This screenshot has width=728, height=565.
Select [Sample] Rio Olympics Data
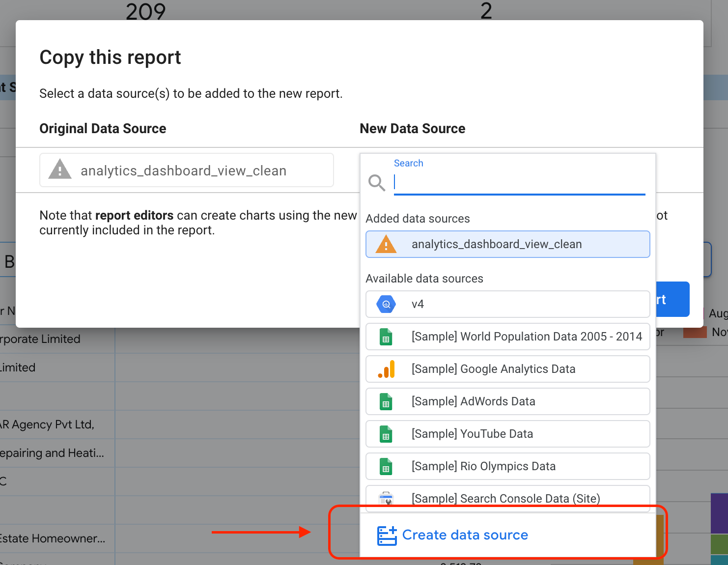point(507,466)
